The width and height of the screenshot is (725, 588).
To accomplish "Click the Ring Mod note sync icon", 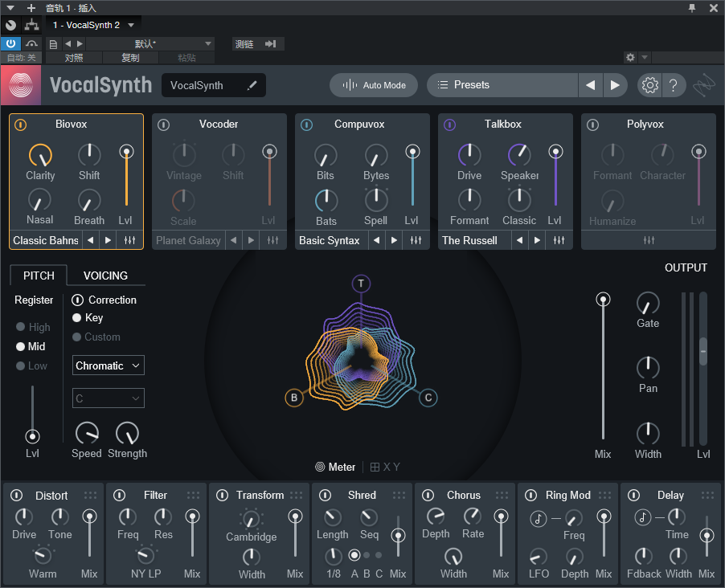I will point(538,519).
